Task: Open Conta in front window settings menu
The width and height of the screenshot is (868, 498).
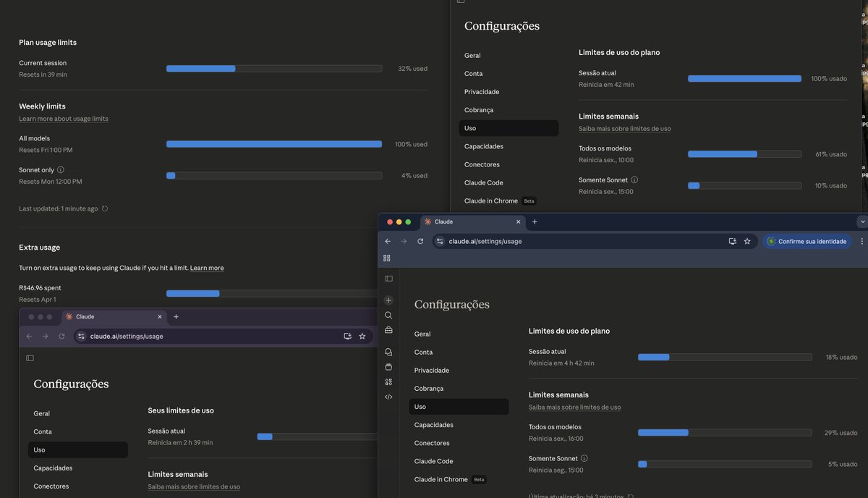Action: tap(459, 352)
